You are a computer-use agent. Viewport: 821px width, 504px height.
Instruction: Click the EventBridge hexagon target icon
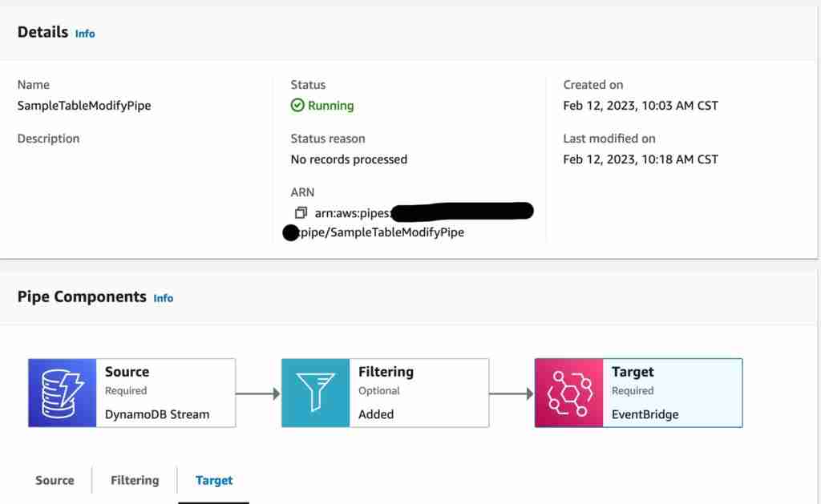pyautogui.click(x=568, y=393)
